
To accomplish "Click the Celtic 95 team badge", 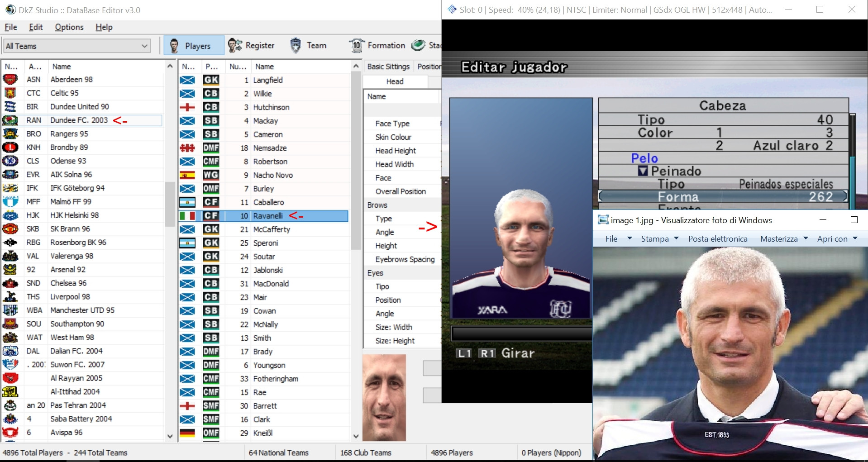I will point(10,93).
